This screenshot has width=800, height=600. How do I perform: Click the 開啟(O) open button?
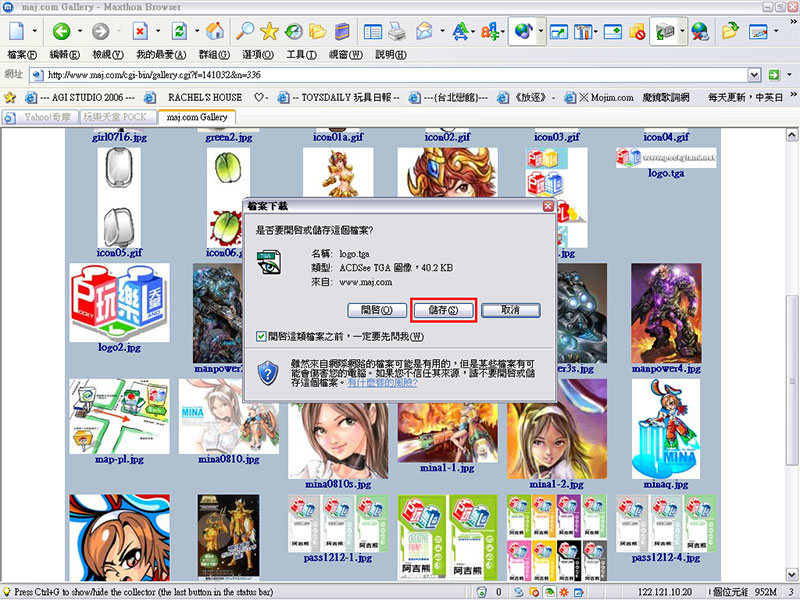click(376, 311)
